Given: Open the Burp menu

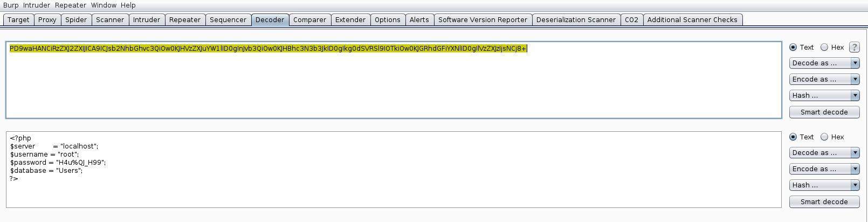Looking at the screenshot, I should pyautogui.click(x=11, y=5).
